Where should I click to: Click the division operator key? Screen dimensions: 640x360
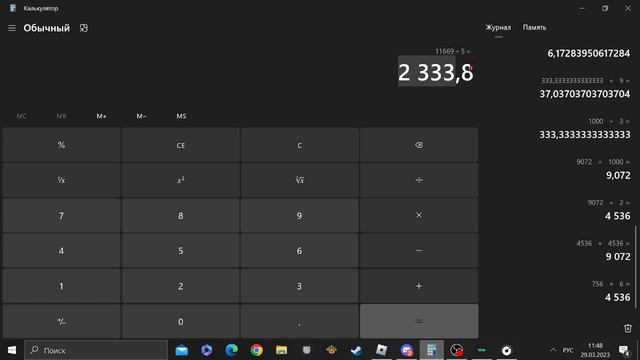419,180
